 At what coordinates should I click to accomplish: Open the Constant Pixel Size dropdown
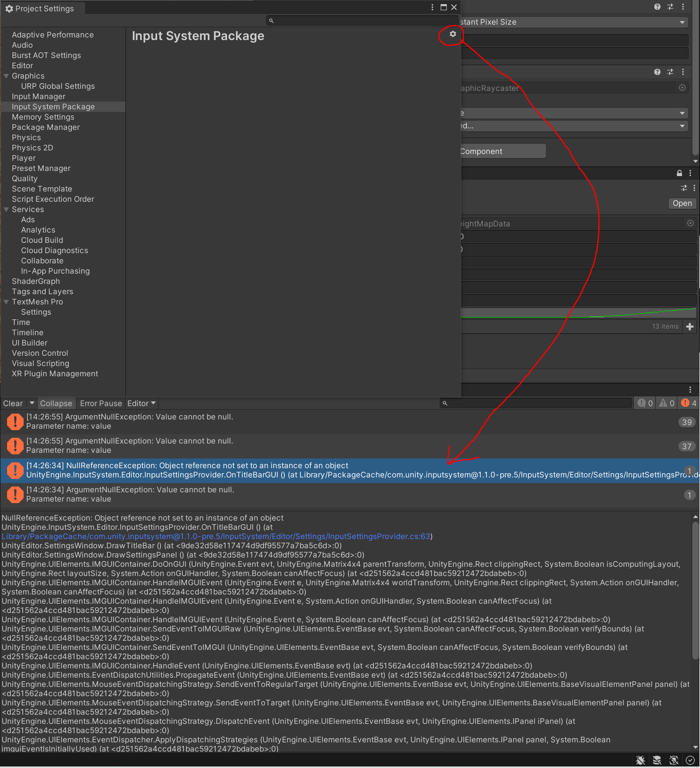574,22
